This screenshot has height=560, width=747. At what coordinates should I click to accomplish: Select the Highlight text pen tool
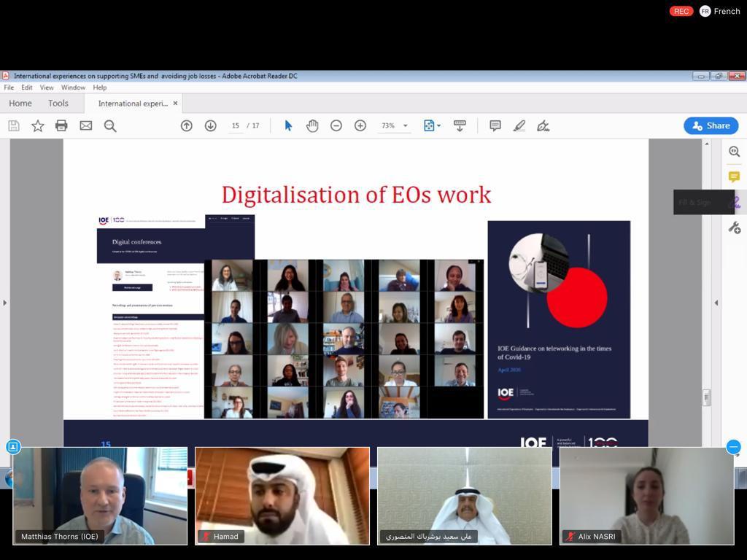519,125
